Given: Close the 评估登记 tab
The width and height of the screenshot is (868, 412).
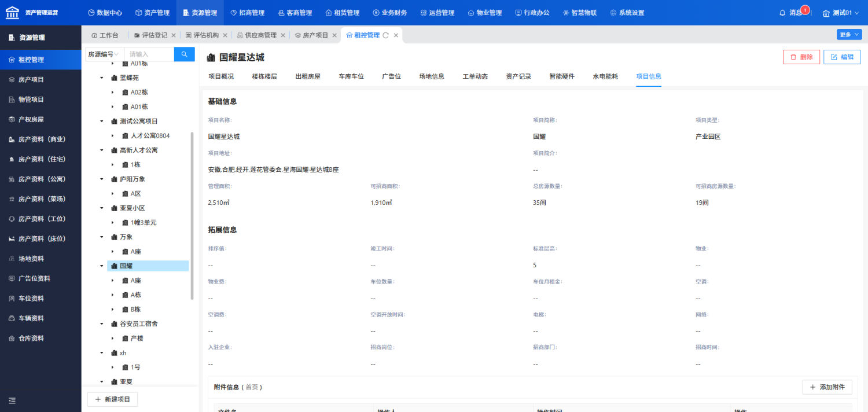Looking at the screenshot, I should (173, 35).
